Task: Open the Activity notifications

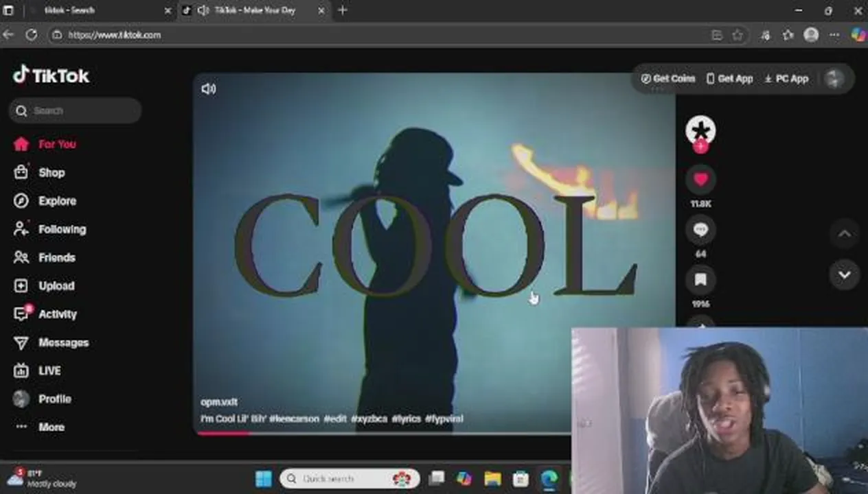Action: coord(45,314)
